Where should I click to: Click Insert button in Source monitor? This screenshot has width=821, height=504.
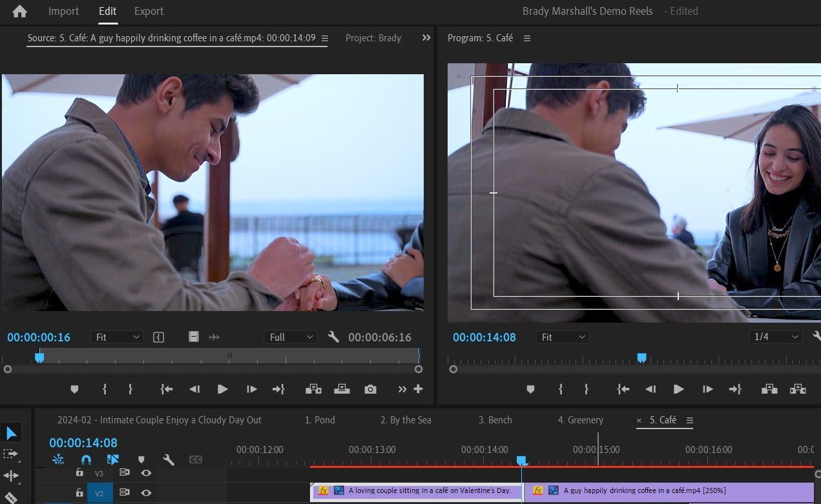tap(313, 389)
